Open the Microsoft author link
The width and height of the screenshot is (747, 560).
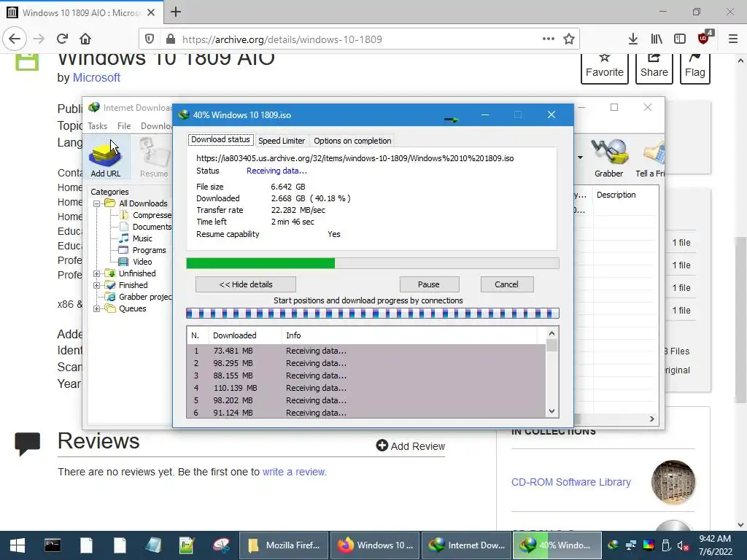pyautogui.click(x=96, y=77)
